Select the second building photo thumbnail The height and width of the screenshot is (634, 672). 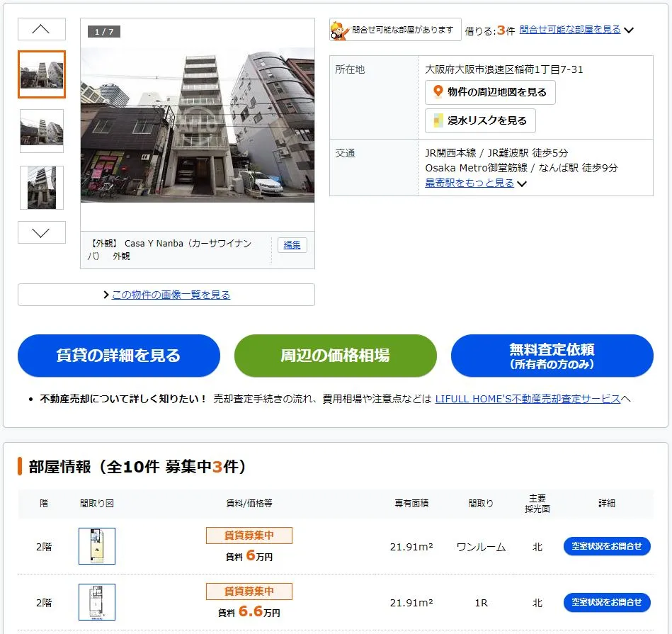[42, 131]
